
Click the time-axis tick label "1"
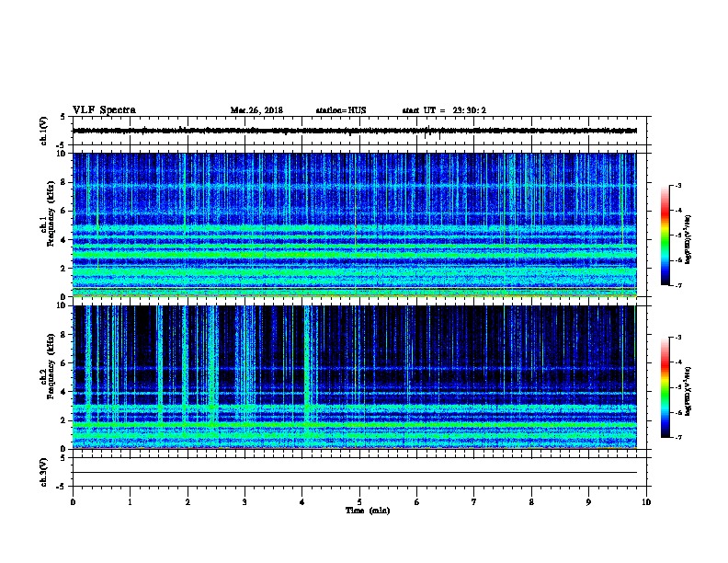[130, 502]
